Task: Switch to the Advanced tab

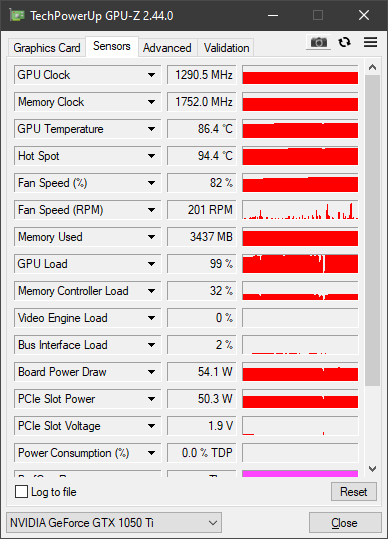Action: 167,48
